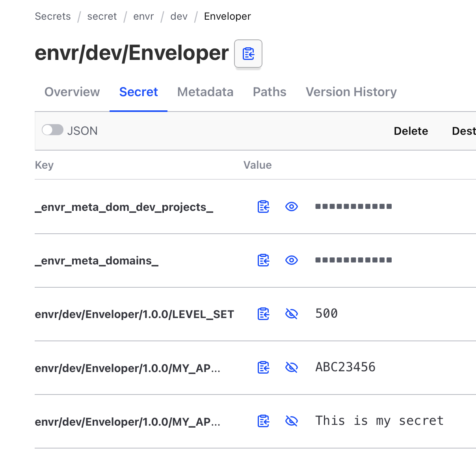Copy the ABC23456 secret value
This screenshot has width=476, height=469.
[263, 367]
